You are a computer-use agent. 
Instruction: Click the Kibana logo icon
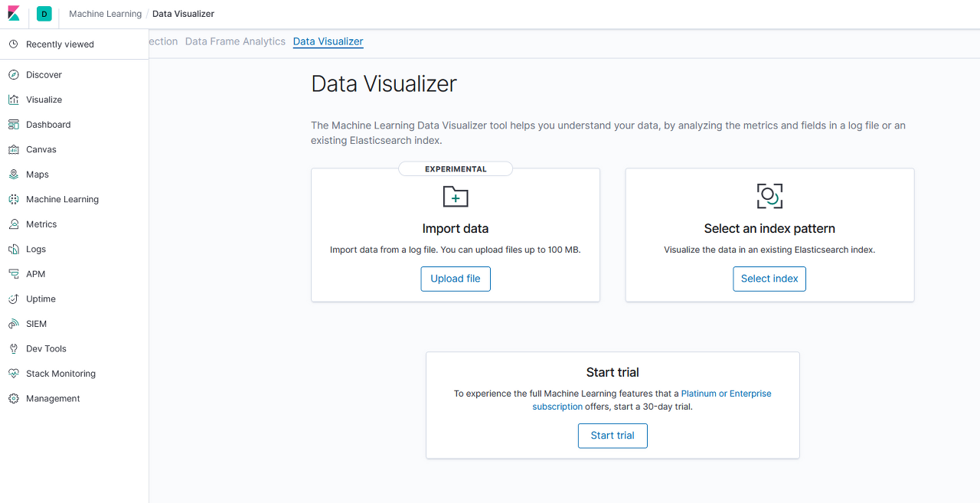pos(14,14)
